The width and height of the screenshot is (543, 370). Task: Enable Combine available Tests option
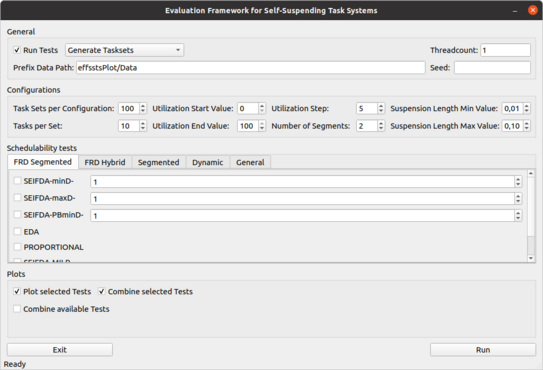click(17, 309)
